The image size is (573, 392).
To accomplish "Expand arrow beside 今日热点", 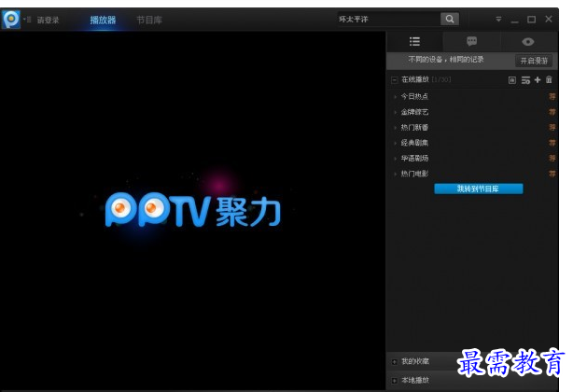I will [x=395, y=97].
